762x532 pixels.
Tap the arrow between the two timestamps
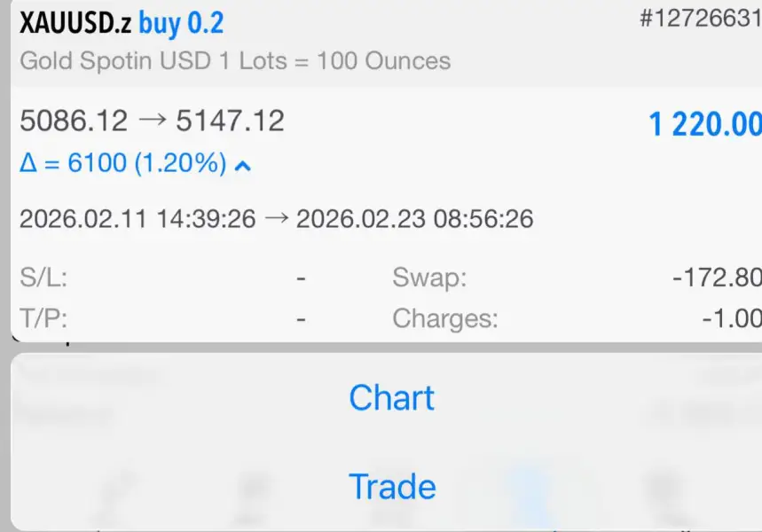point(277,218)
